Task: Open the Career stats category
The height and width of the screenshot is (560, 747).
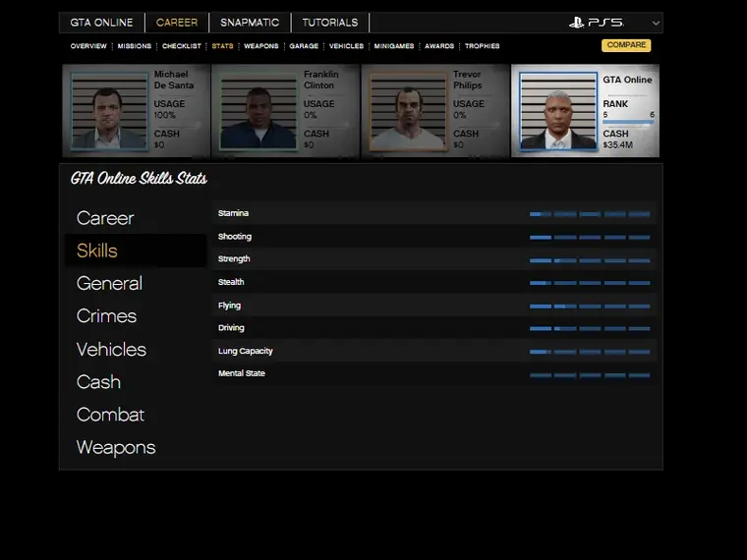Action: point(105,218)
